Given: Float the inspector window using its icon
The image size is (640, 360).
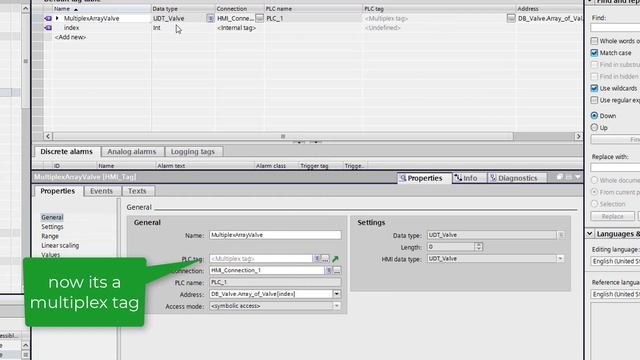Looking at the screenshot, I should 560,177.
